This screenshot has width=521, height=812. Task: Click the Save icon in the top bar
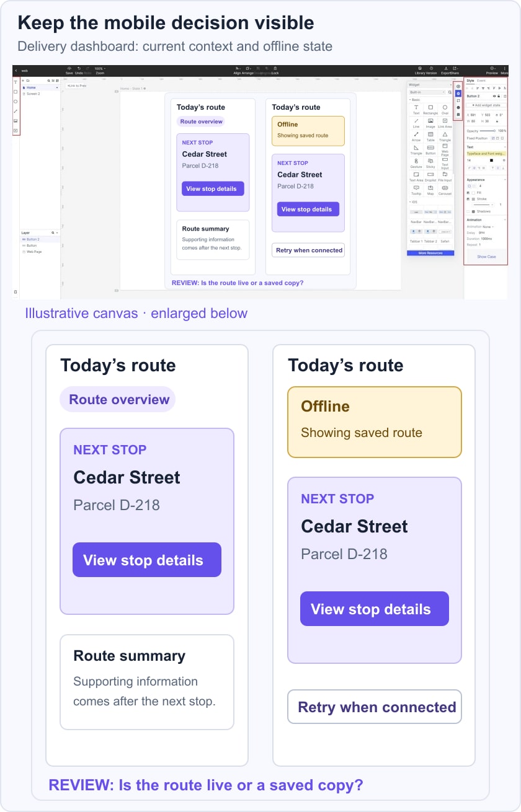69,68
